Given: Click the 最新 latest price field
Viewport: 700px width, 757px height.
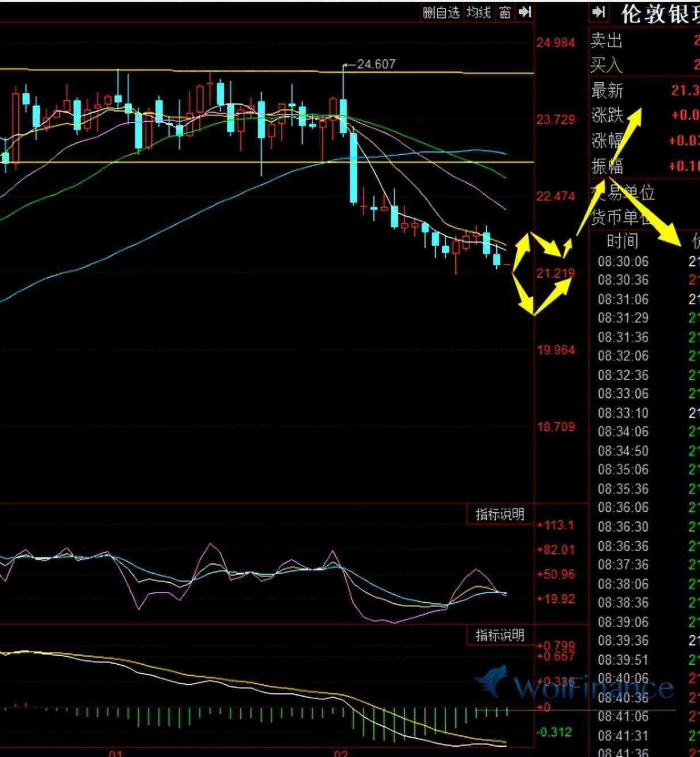Looking at the screenshot, I should [607, 90].
